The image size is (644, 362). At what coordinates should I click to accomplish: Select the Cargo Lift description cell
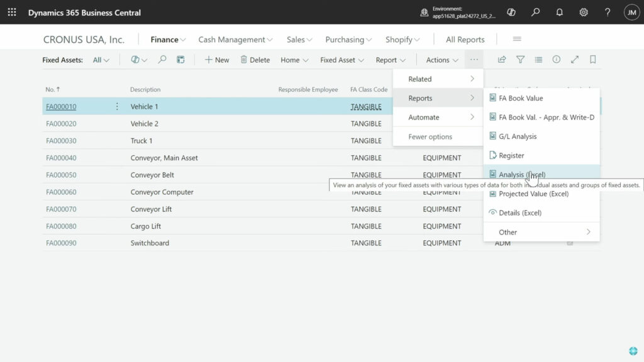coord(146,226)
